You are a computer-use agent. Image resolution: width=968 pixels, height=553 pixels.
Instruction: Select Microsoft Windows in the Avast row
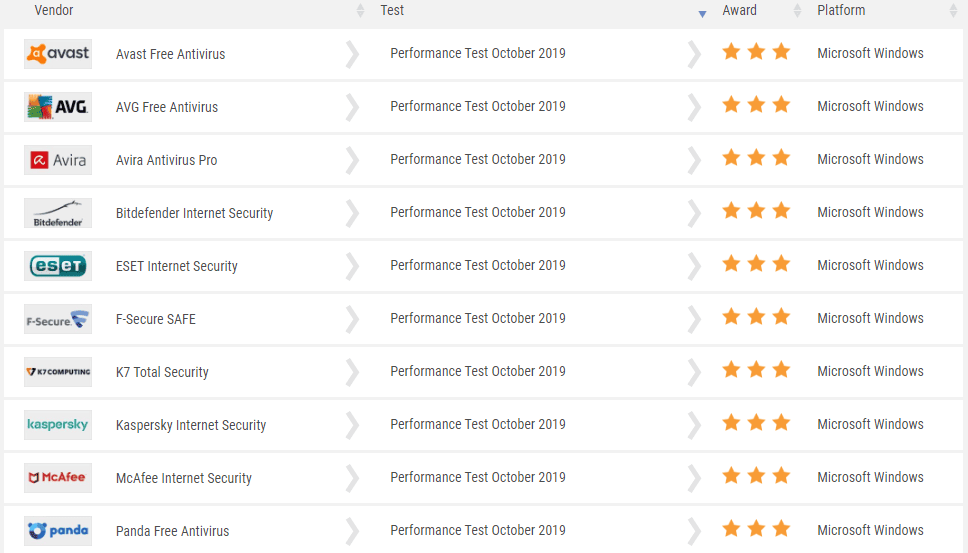point(870,54)
